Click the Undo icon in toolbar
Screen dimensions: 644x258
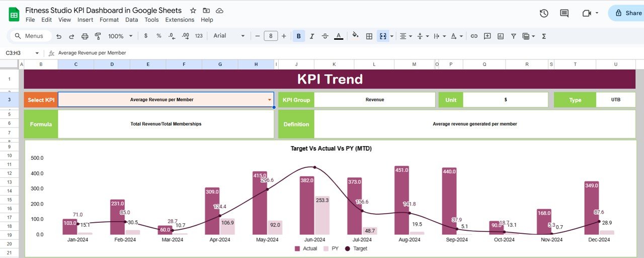tap(59, 36)
